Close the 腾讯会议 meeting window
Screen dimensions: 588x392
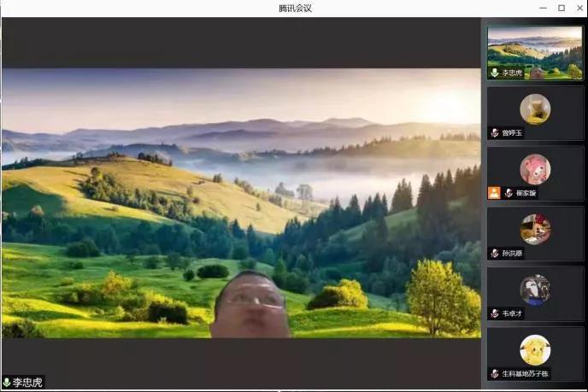pos(578,8)
